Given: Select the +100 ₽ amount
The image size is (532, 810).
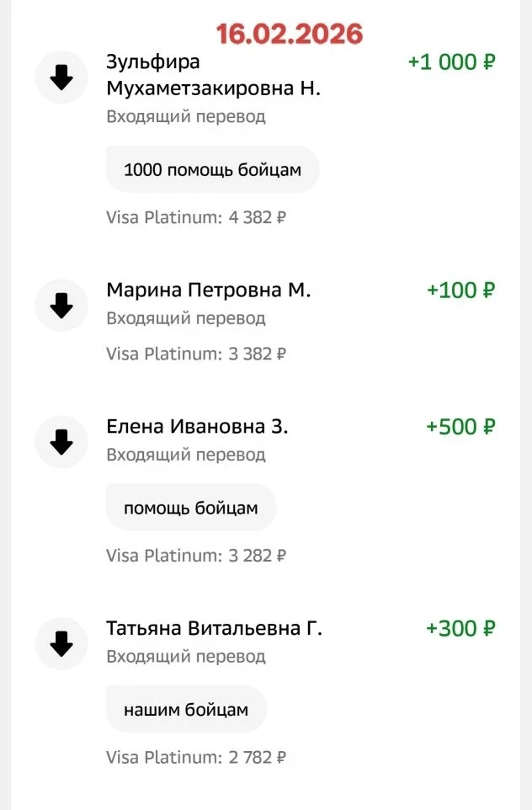Looking at the screenshot, I should [x=460, y=290].
